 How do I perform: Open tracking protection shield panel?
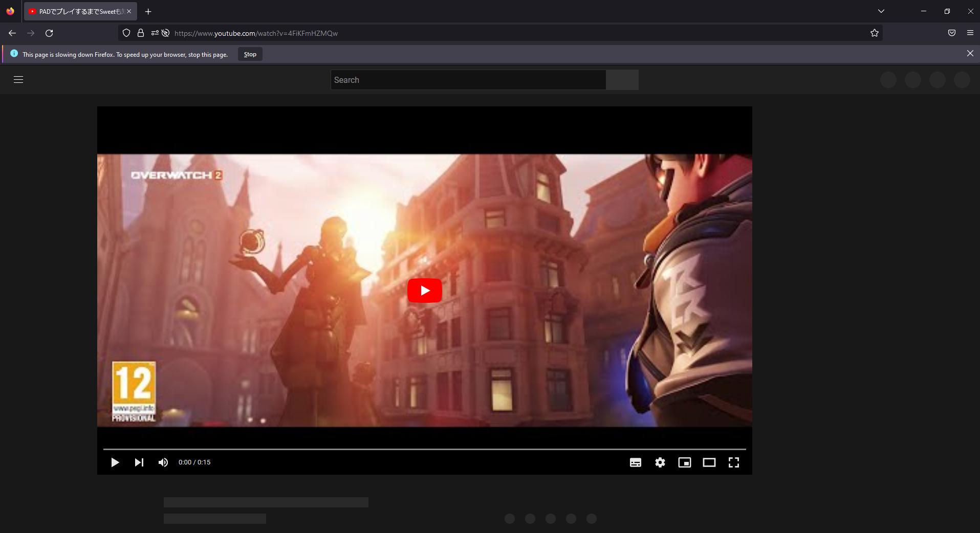pos(126,33)
